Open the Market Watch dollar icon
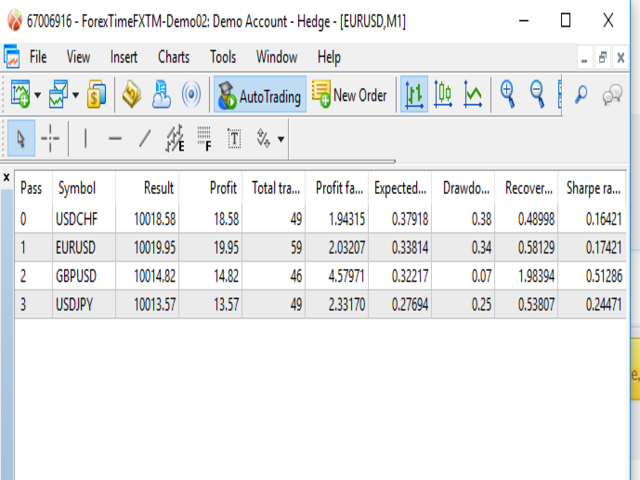This screenshot has height=480, width=640. (x=96, y=94)
